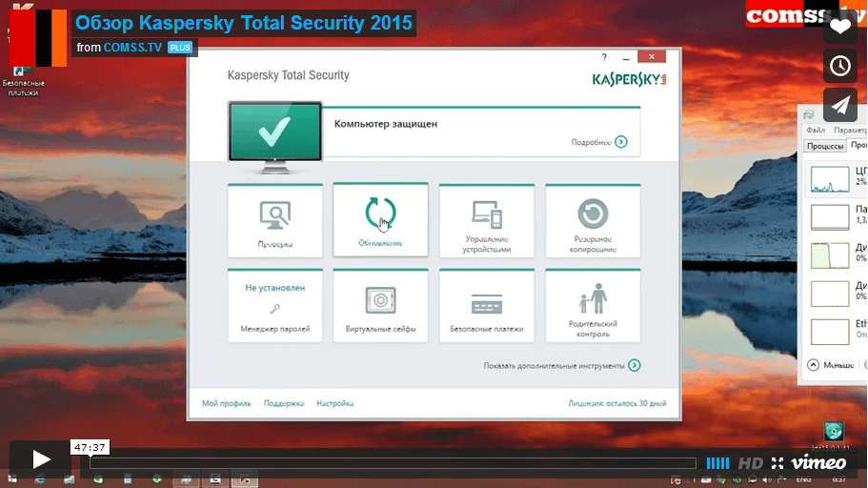Open the Обновление update tile
The height and width of the screenshot is (488, 868).
pyautogui.click(x=380, y=219)
